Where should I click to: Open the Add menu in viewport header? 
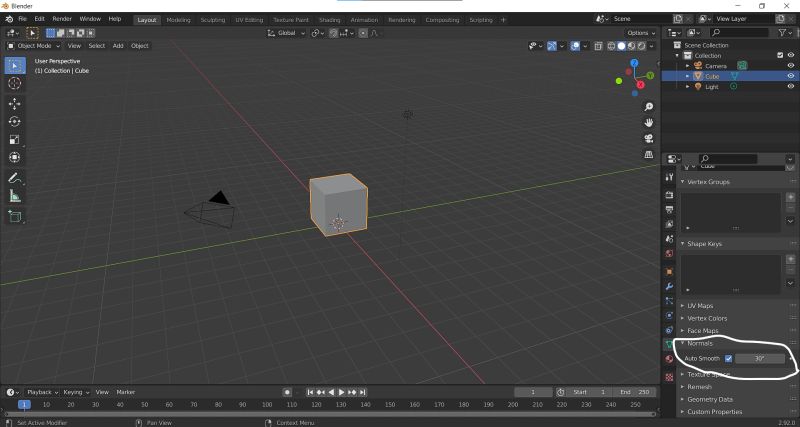118,46
